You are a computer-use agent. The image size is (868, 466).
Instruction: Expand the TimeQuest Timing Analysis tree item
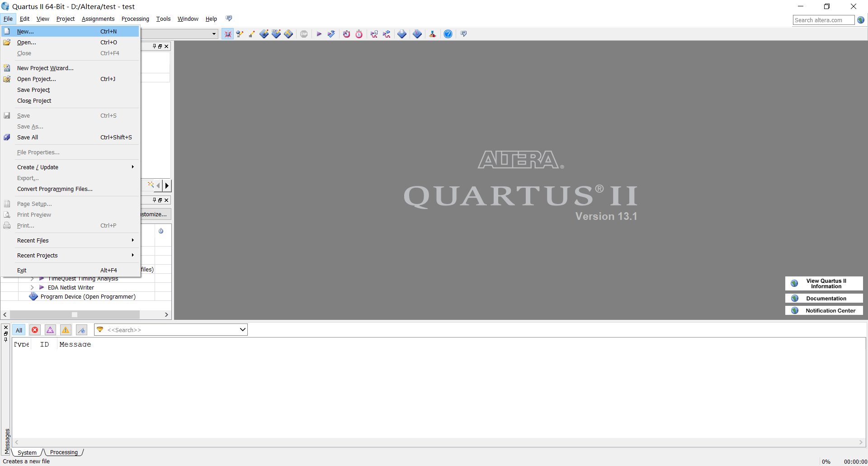(32, 278)
